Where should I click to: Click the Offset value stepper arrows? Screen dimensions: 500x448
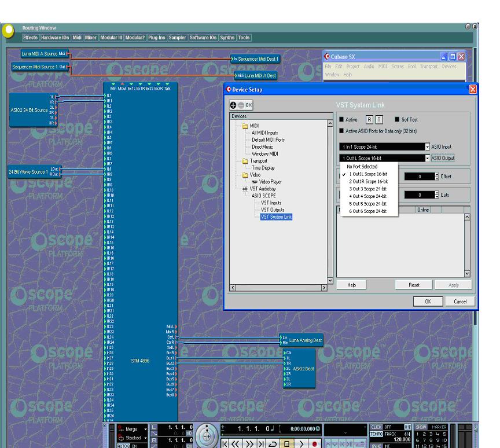[x=437, y=177]
